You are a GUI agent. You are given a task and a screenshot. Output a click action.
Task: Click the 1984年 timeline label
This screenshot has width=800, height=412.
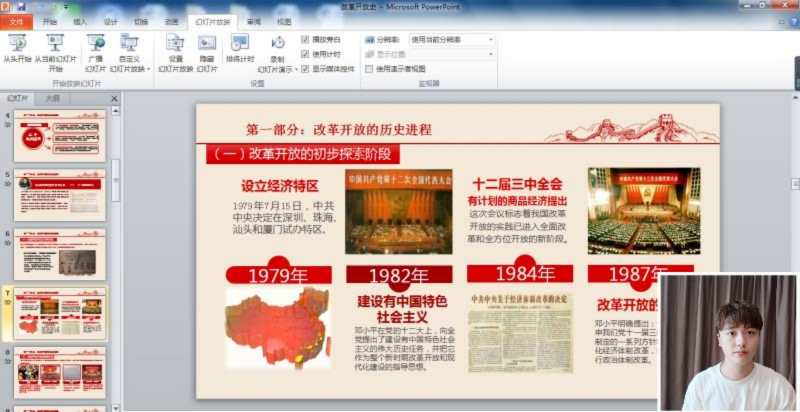[520, 274]
